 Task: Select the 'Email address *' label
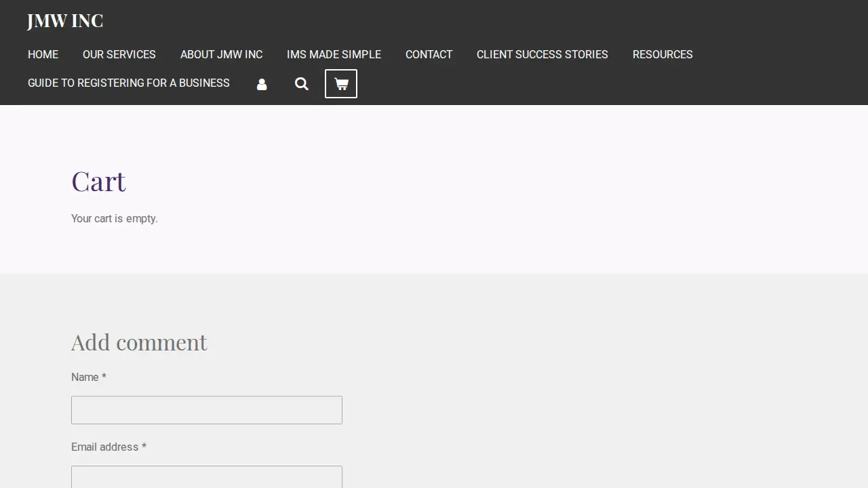108,447
